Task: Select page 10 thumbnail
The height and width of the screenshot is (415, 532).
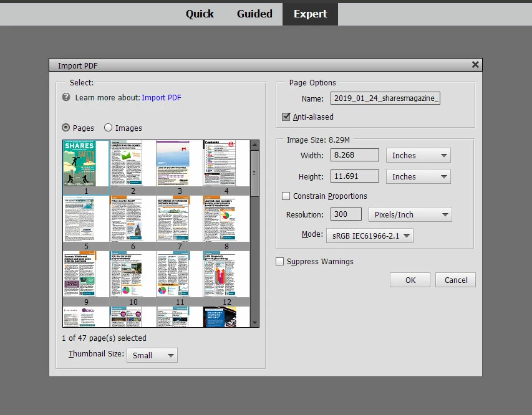Action: pos(133,279)
